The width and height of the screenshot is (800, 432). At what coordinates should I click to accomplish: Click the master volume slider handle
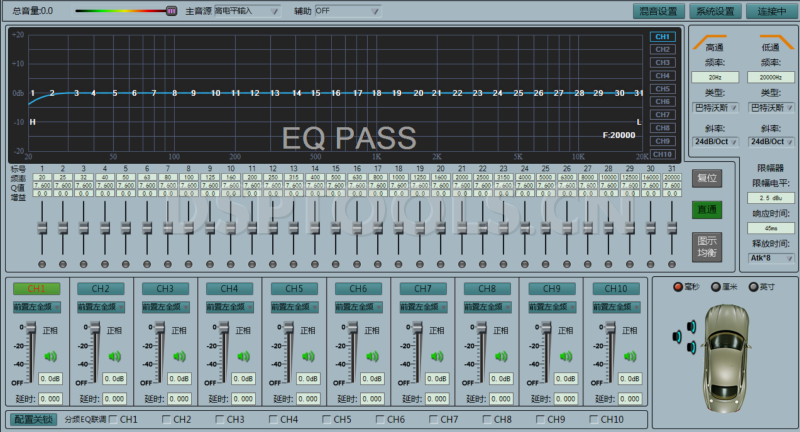click(x=171, y=11)
